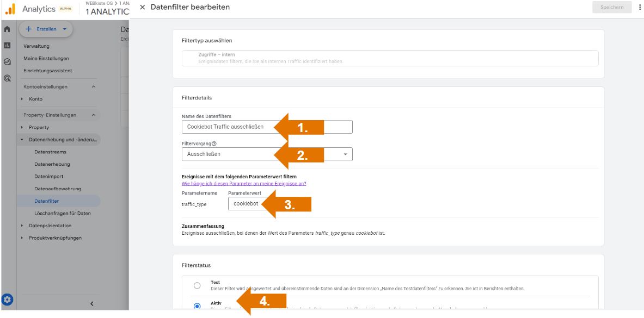
Task: Open the three-dot overflow menu top right
Action: [x=639, y=7]
